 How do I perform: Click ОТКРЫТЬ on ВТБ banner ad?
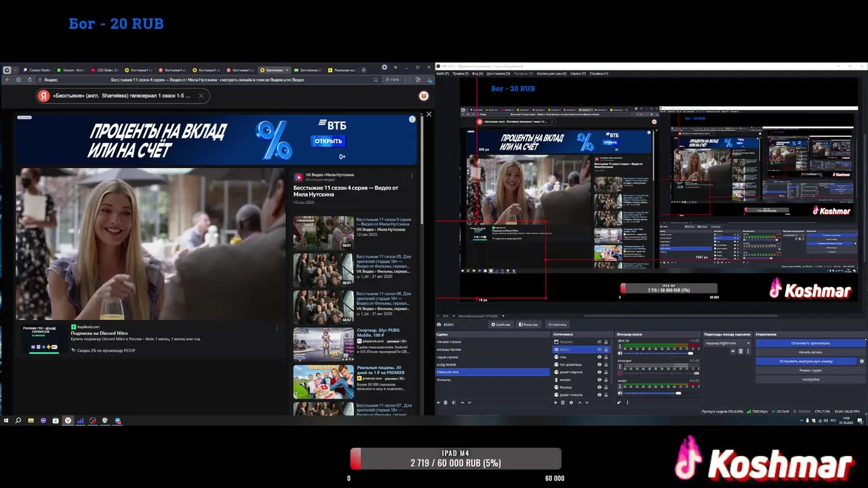[328, 141]
